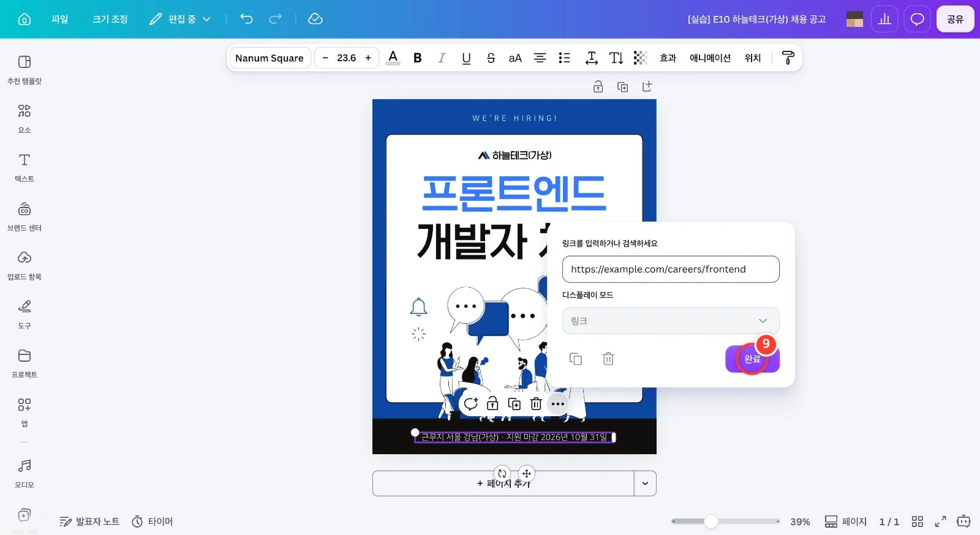Add a page with 페이지 추가
This screenshot has height=535, width=980.
(503, 483)
